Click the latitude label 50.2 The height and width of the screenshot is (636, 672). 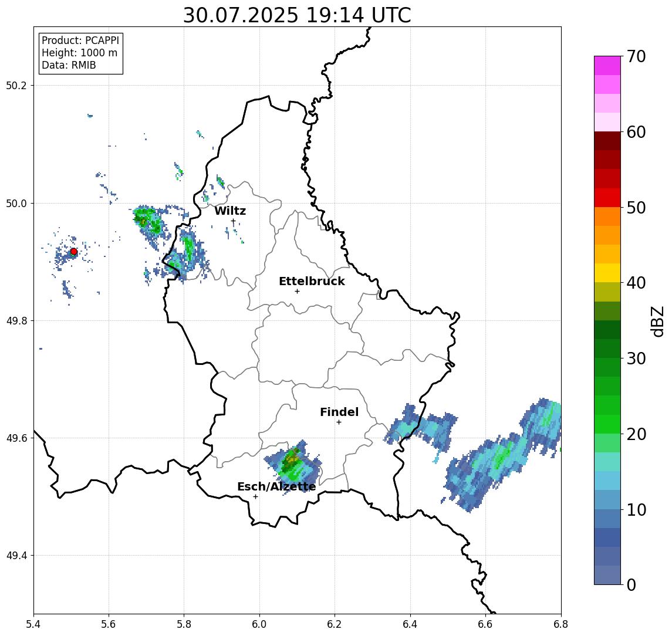point(16,85)
